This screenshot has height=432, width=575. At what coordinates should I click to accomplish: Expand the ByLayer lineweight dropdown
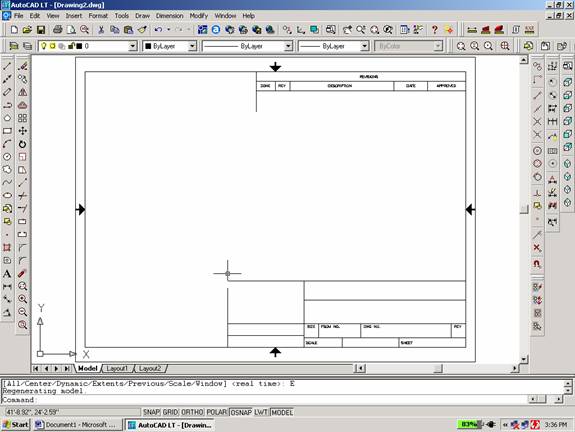click(333, 46)
